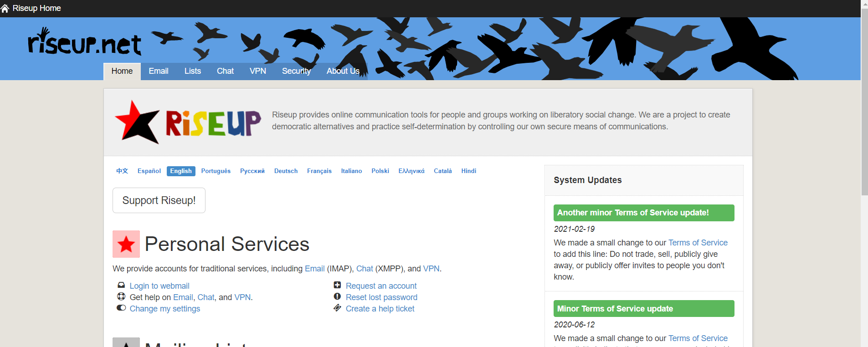The width and height of the screenshot is (868, 347).
Task: Click the home icon beside Riseup Home
Action: (5, 8)
